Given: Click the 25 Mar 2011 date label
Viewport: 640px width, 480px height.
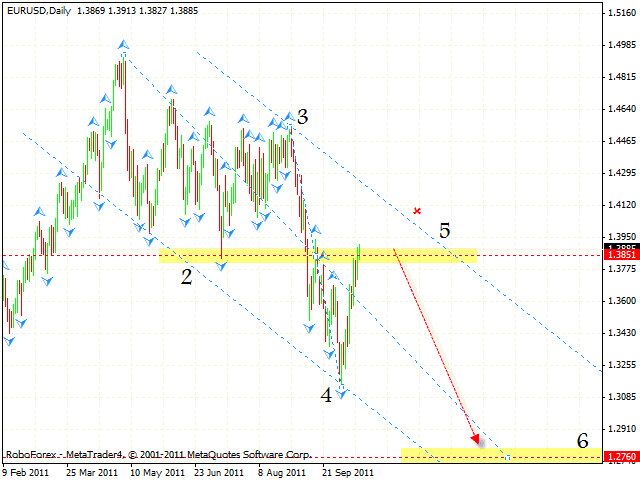Looking at the screenshot, I should [92, 472].
